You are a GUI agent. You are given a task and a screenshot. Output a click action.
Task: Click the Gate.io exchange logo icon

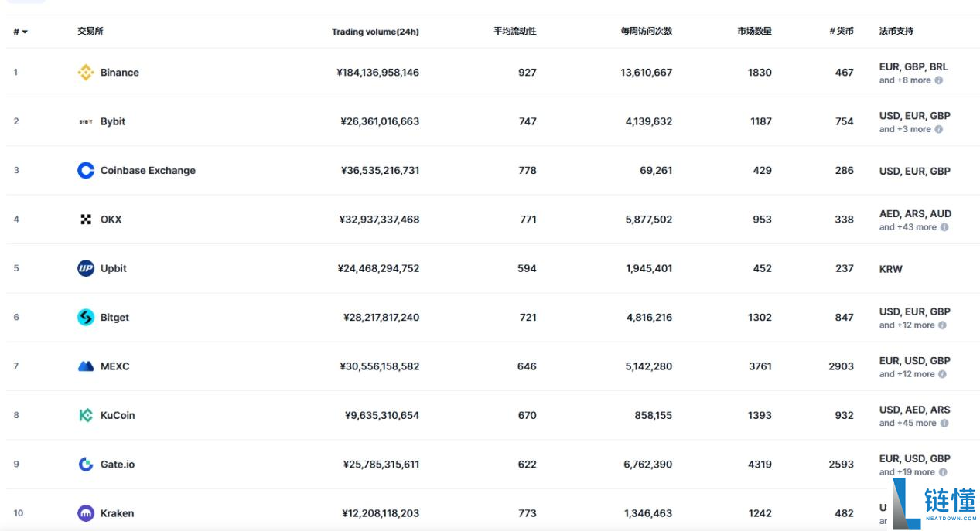86,464
